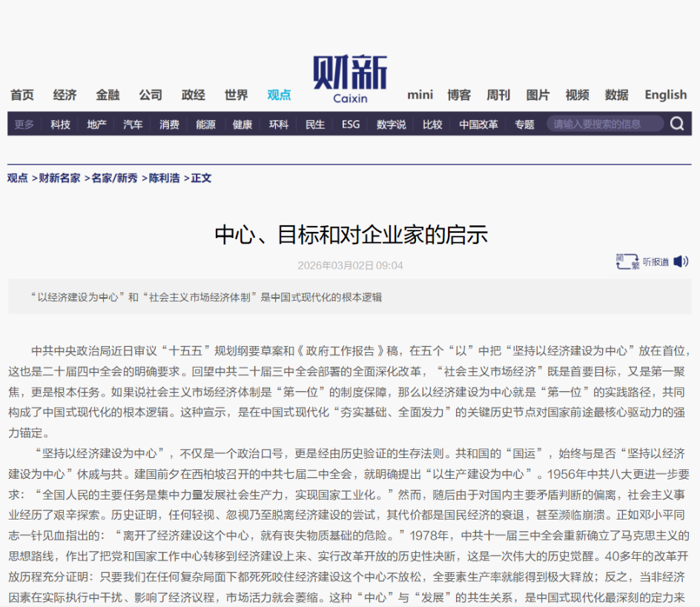Switch to the English edition
Viewport: 700px width, 607px height.
coord(665,95)
